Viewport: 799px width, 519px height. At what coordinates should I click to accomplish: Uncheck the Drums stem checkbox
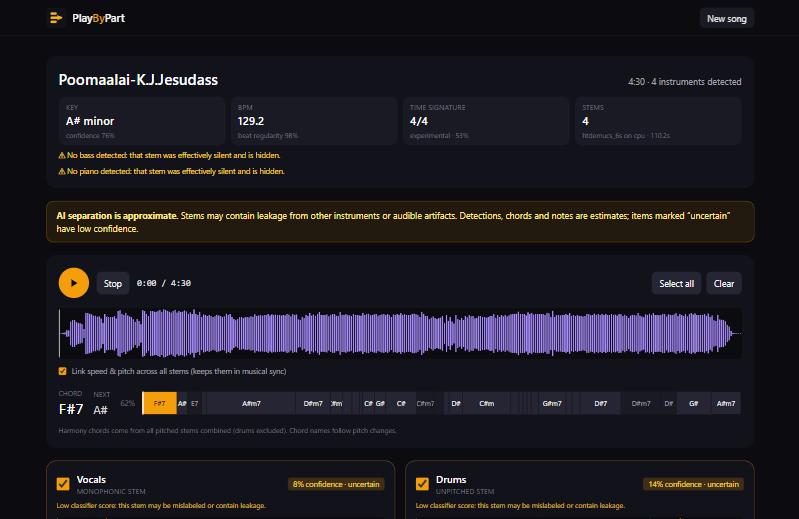(422, 484)
